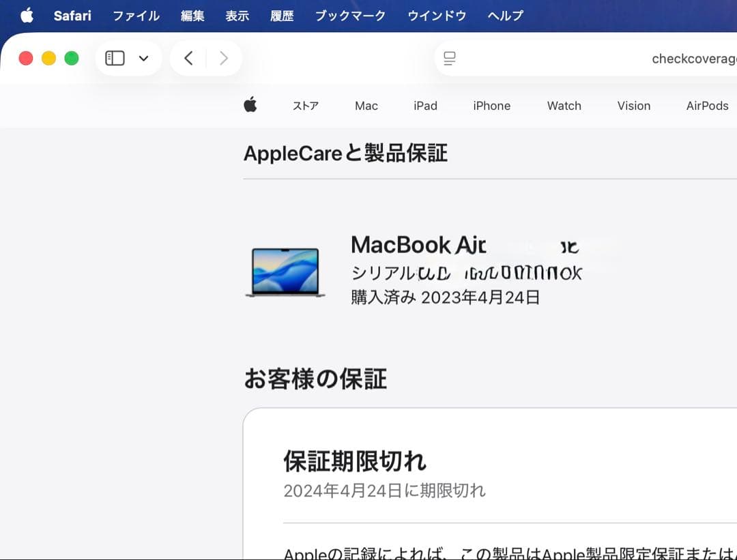Expand the sidebar tab group dropdown chevron
Screen dimensions: 737x560
pyautogui.click(x=144, y=58)
